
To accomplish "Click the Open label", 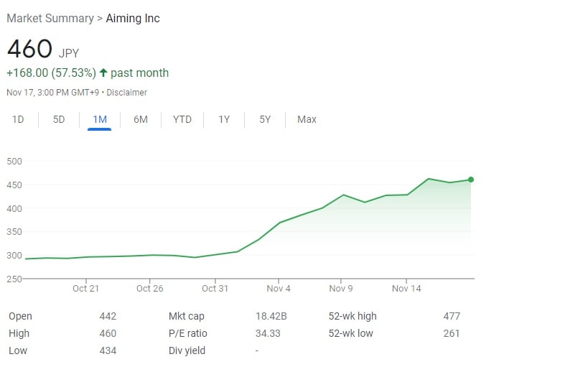I will coord(20,316).
